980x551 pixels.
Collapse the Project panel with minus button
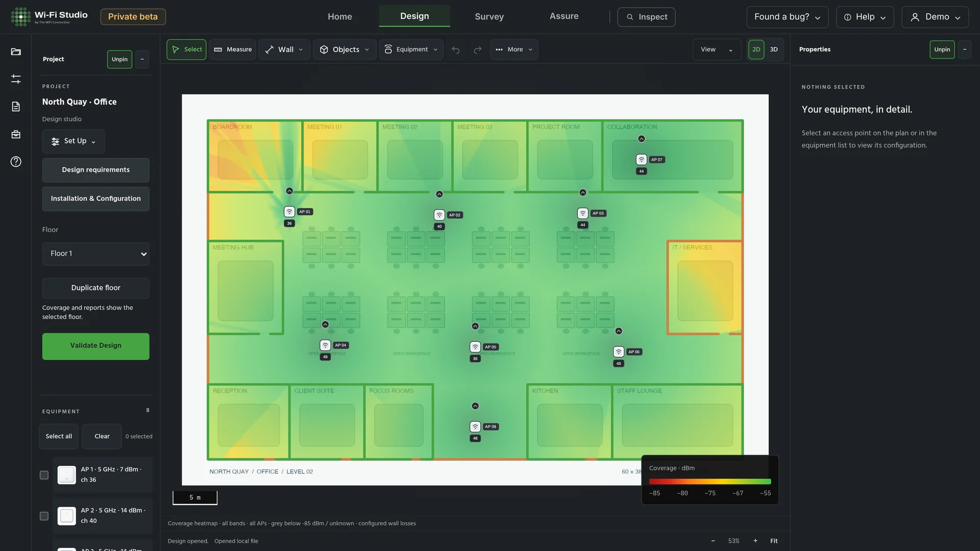click(142, 59)
